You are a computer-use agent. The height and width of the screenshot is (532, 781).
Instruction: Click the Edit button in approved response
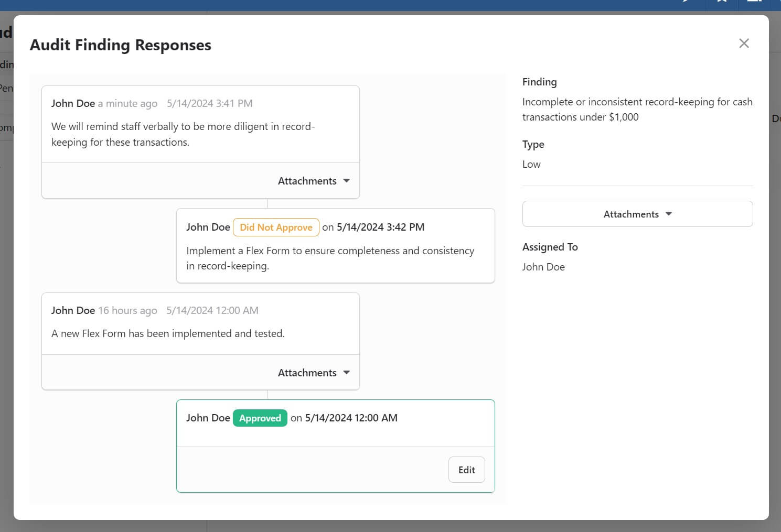click(x=466, y=470)
